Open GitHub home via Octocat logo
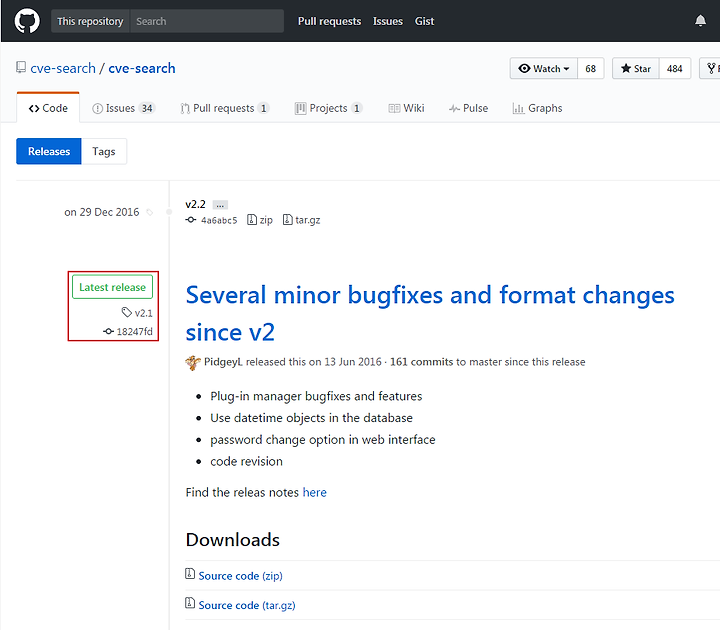 click(27, 21)
